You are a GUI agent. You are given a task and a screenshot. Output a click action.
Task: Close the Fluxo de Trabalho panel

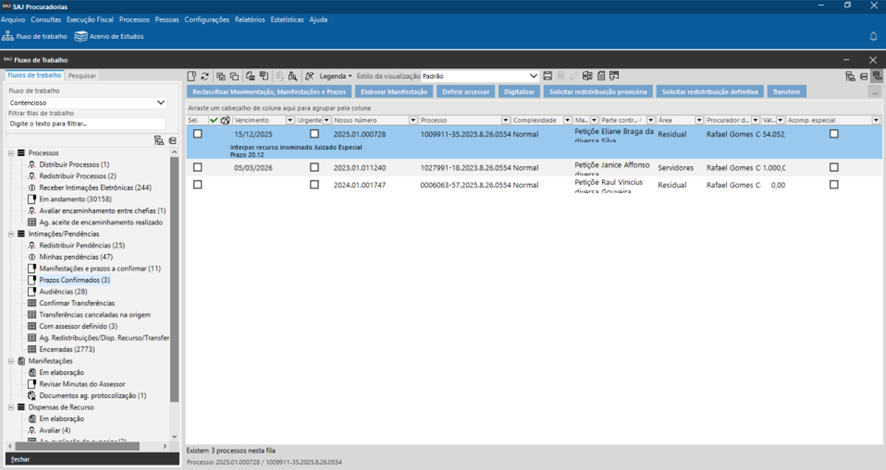coord(873,60)
